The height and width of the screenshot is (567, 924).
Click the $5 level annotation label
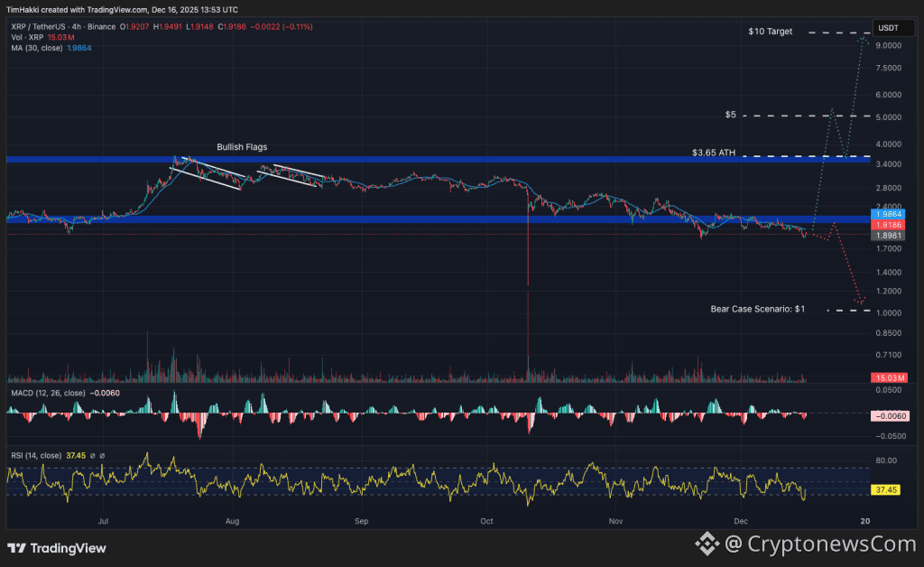point(730,115)
